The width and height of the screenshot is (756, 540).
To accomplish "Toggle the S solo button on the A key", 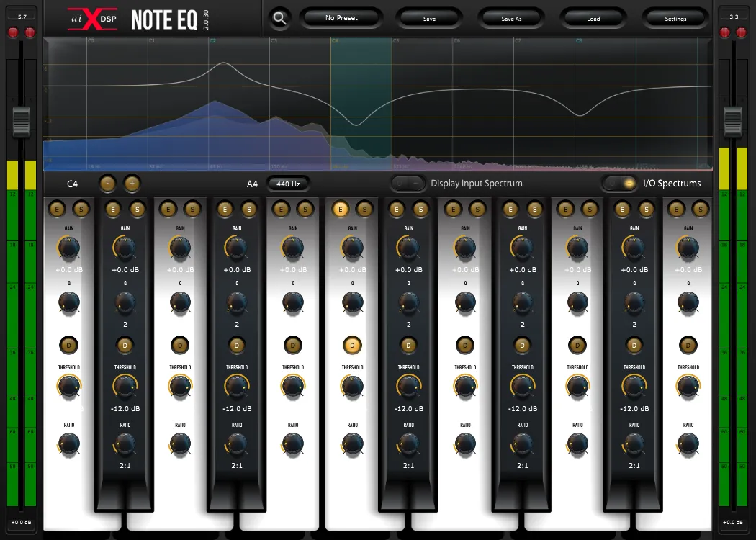I will [x=590, y=210].
